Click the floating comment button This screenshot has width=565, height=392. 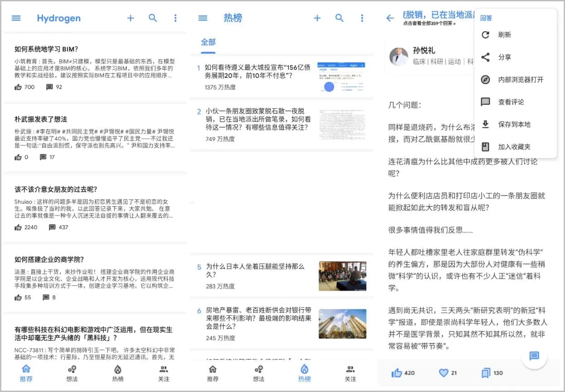(x=534, y=356)
